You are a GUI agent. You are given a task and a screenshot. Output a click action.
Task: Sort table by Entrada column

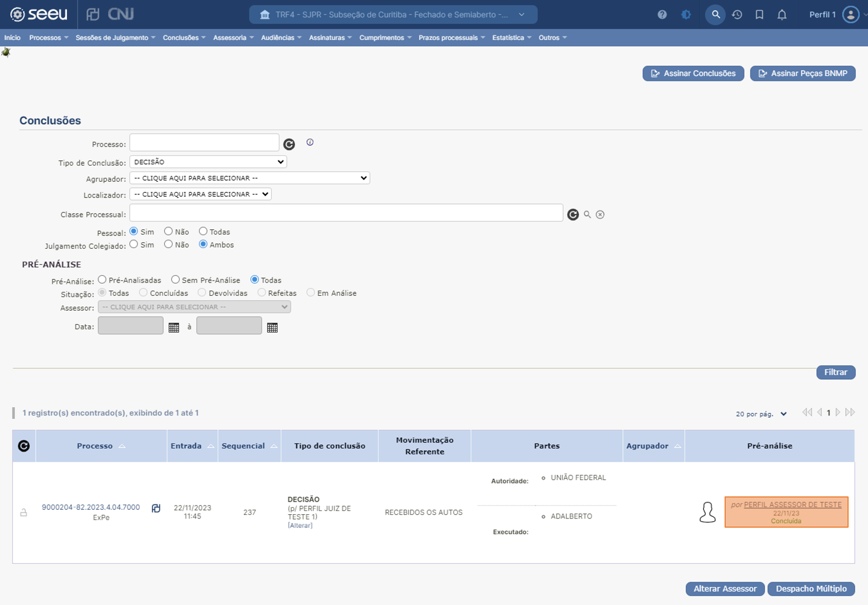point(192,446)
